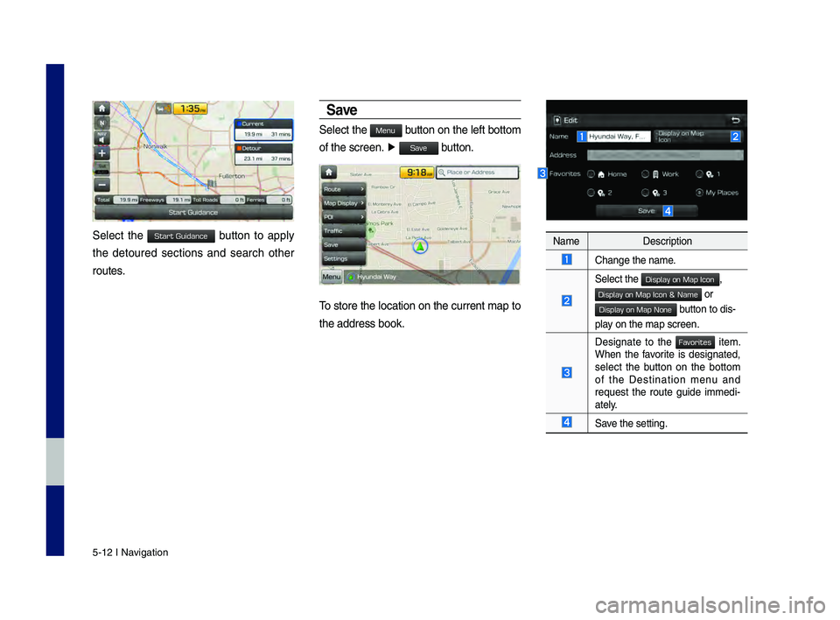Tap Save in the Edit screen
Image resolution: width=840 pixels, height=620 pixels.
[x=647, y=211]
